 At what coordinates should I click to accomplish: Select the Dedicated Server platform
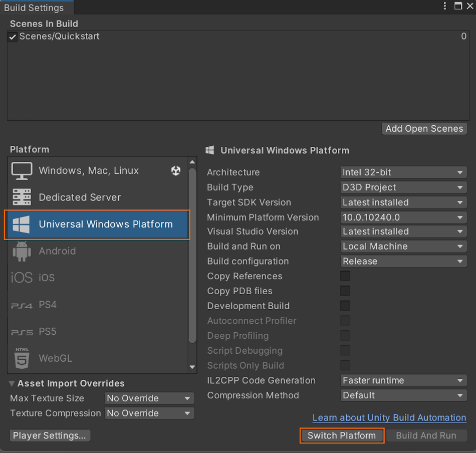pos(98,197)
